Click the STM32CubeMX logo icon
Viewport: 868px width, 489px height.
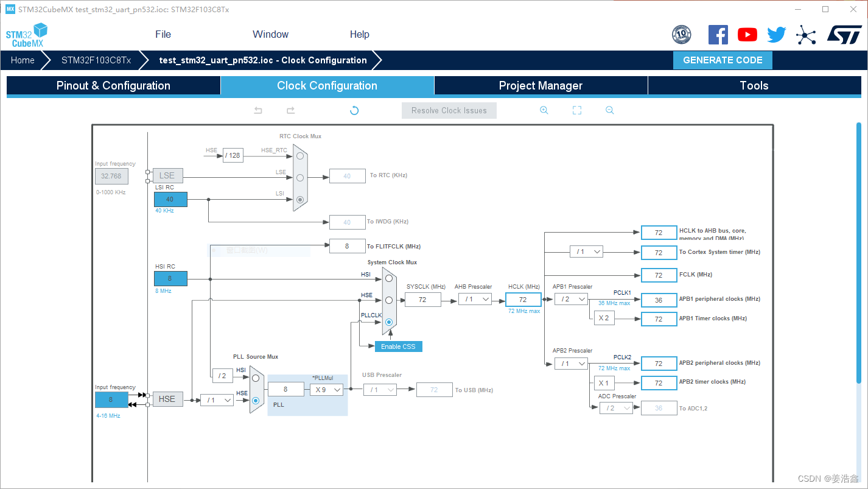pyautogui.click(x=26, y=35)
